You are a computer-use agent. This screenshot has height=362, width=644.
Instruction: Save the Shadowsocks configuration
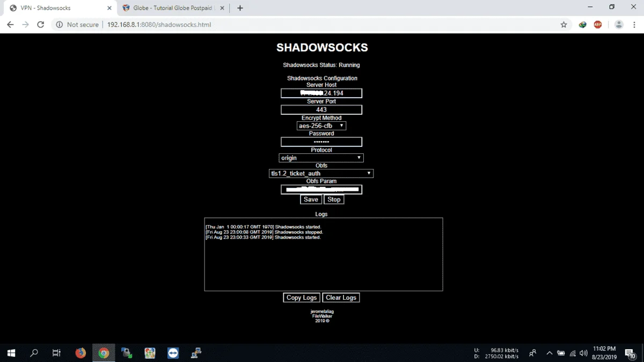(x=311, y=200)
